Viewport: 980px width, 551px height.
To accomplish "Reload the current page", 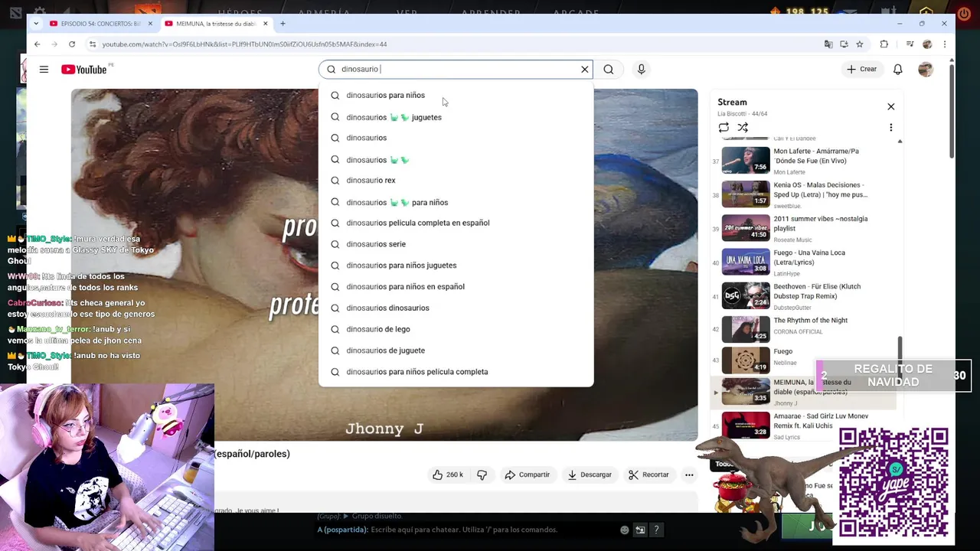I will [x=72, y=44].
